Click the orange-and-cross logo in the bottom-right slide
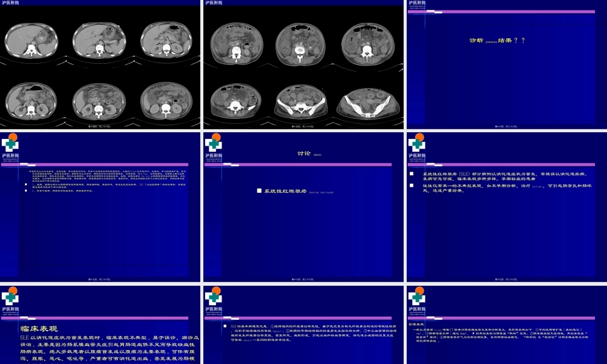 (416, 297)
